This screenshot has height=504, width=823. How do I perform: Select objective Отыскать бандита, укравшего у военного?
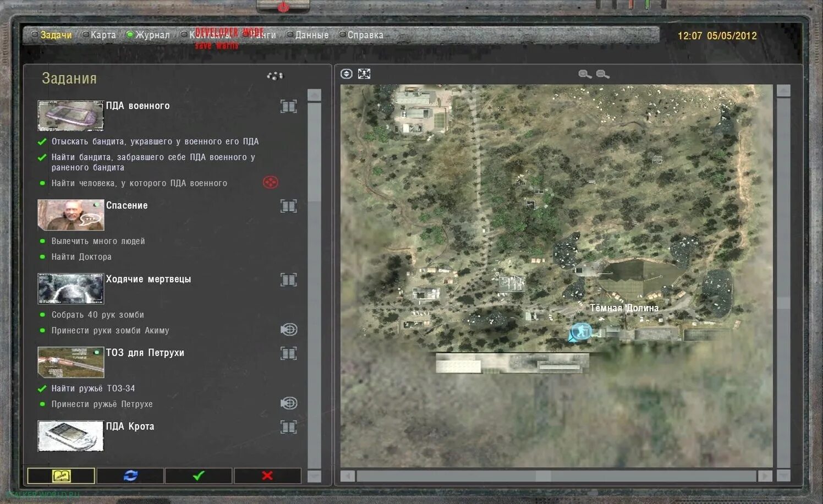point(155,141)
